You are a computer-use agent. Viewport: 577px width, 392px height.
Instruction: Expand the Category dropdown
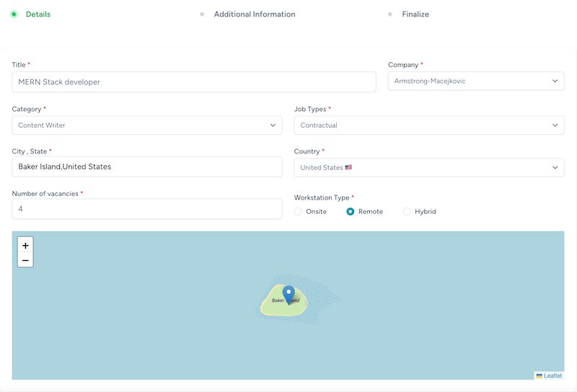147,125
